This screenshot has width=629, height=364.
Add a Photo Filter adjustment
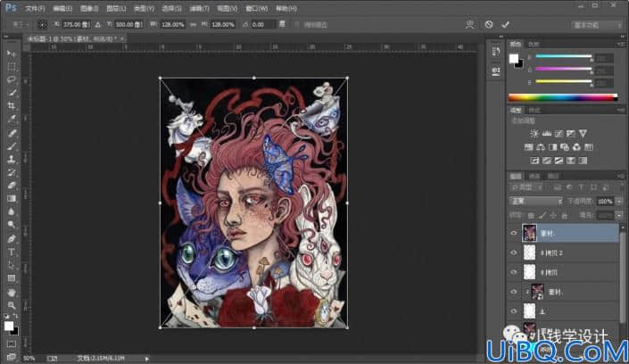tap(565, 147)
